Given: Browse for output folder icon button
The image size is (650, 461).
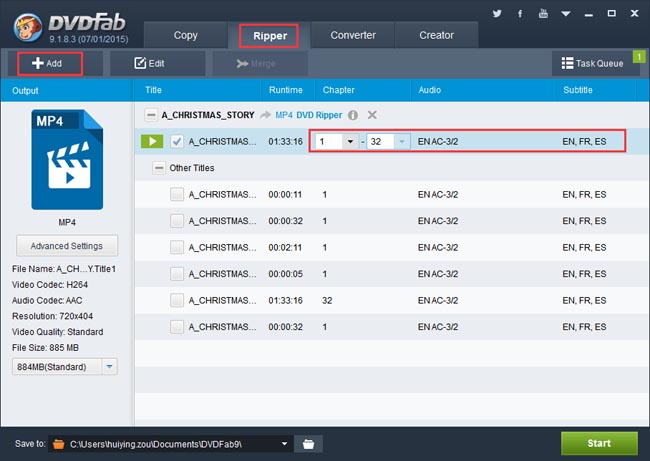Looking at the screenshot, I should pos(308,444).
